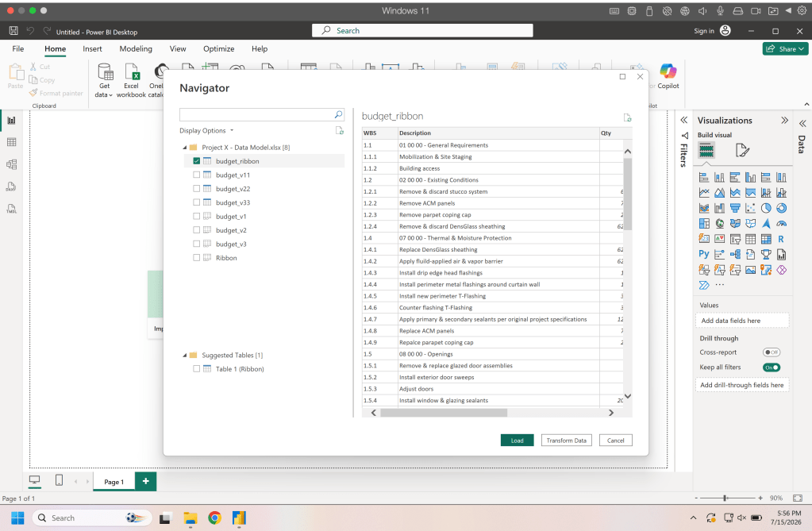812x531 pixels.
Task: Switch to the Insert ribbon tab
Action: pyautogui.click(x=92, y=48)
